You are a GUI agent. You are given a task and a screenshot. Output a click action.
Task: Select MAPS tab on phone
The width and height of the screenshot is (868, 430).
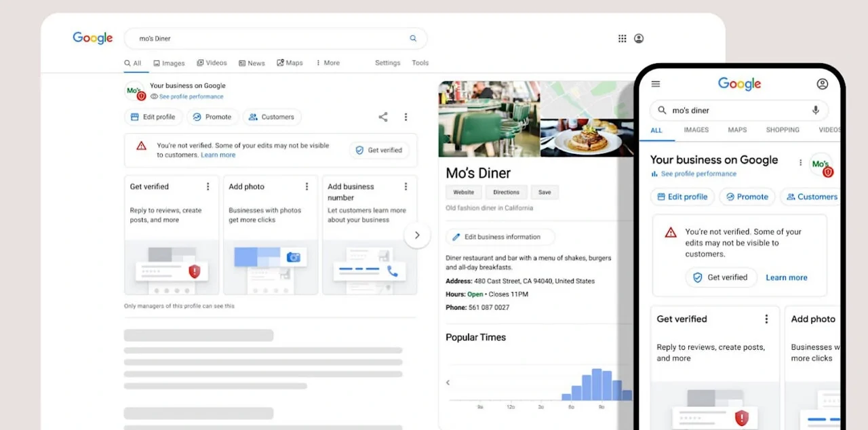tap(737, 130)
